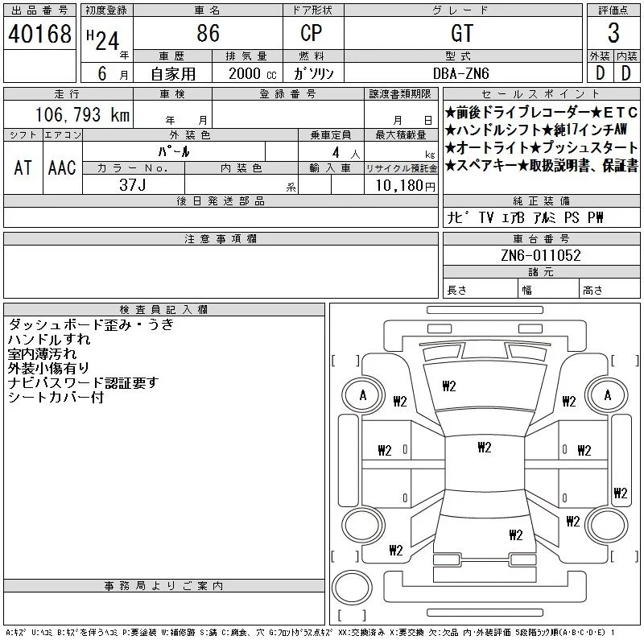Select the grade GT field

(x=463, y=33)
